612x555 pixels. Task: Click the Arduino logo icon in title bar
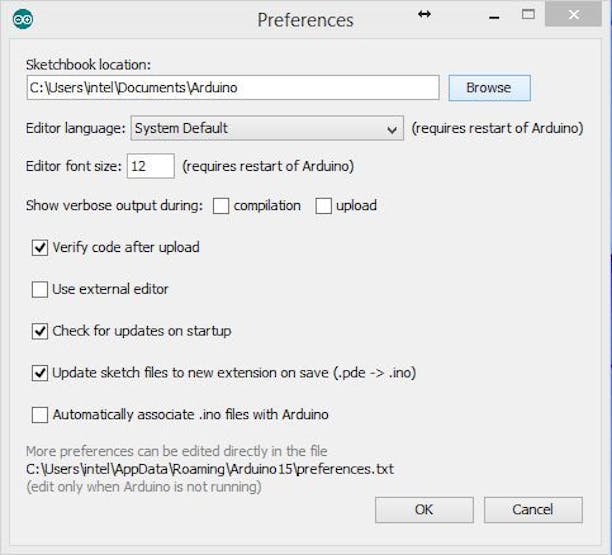pyautogui.click(x=22, y=19)
